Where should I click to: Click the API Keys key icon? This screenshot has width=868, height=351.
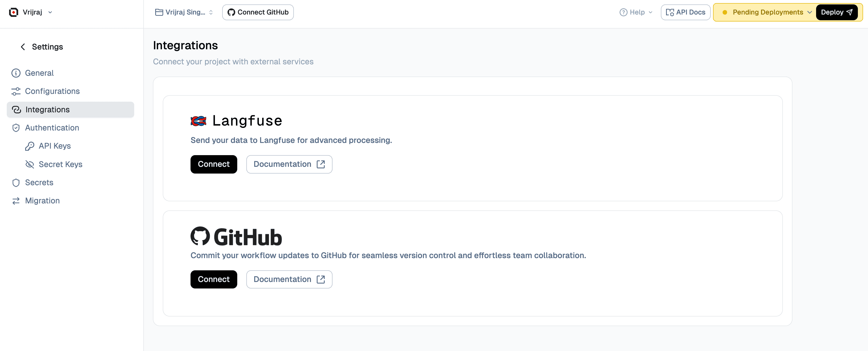pyautogui.click(x=30, y=146)
